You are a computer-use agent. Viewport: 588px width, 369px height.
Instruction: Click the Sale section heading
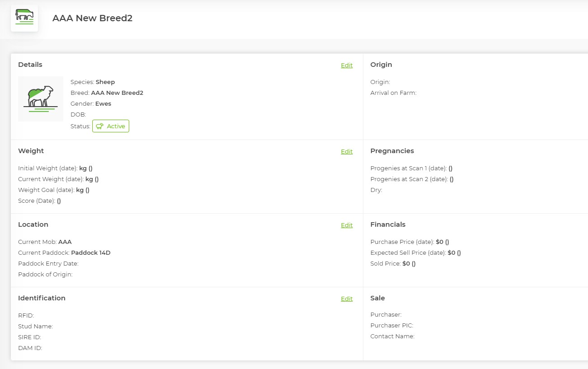tap(377, 298)
